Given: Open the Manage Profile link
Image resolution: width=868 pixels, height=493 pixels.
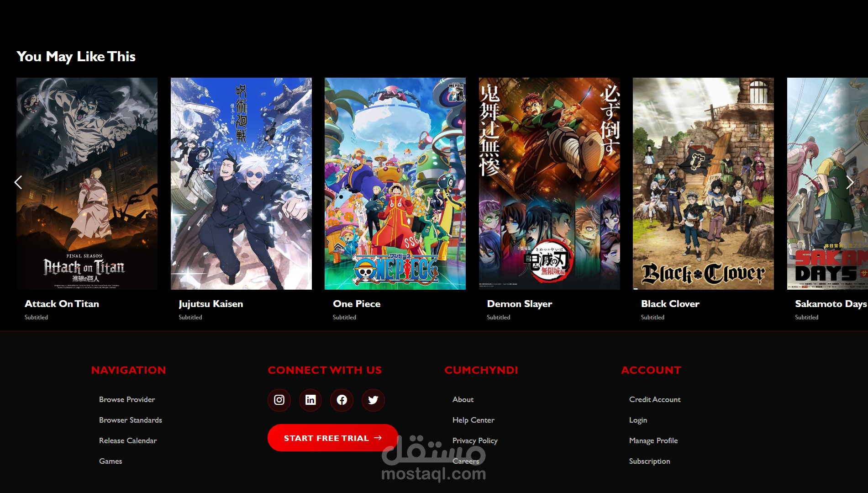Looking at the screenshot, I should point(653,440).
